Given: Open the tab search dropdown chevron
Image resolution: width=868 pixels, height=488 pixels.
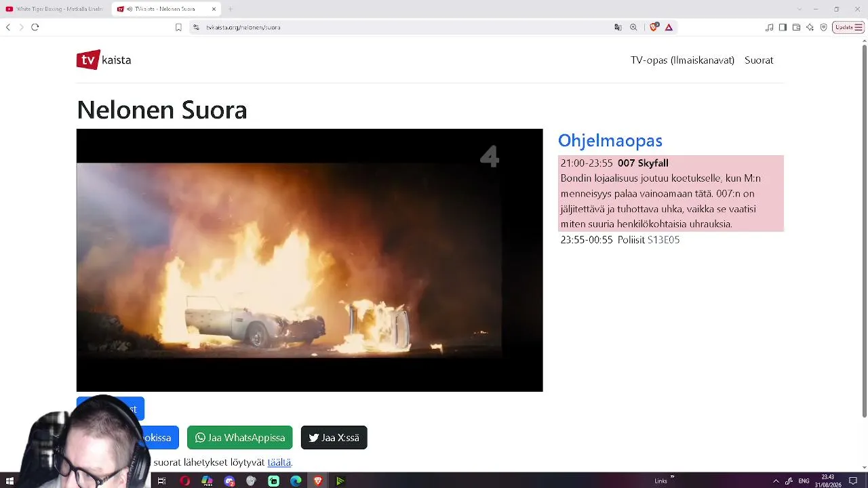Looking at the screenshot, I should [x=799, y=9].
